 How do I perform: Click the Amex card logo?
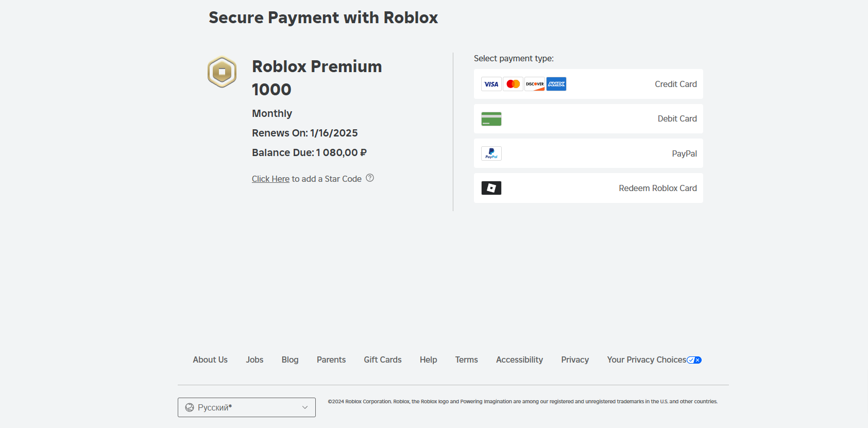pos(556,84)
